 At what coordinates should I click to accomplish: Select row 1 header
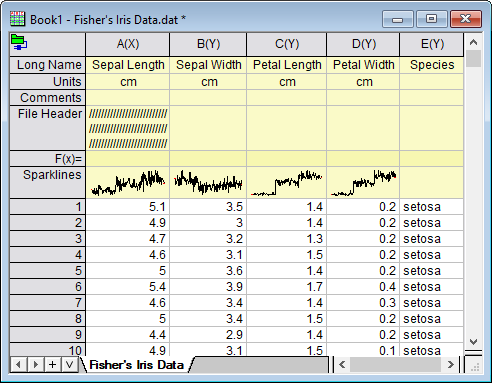[x=48, y=207]
